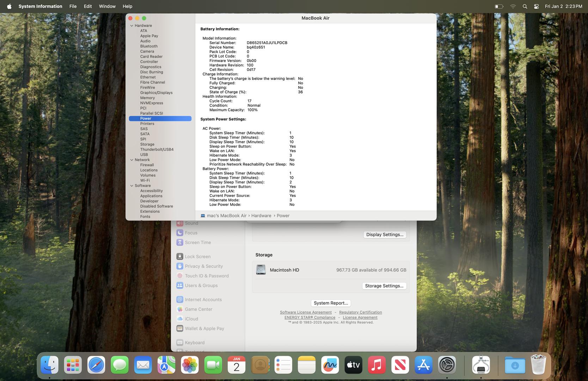Click the Spotlight search icon

(x=525, y=6)
